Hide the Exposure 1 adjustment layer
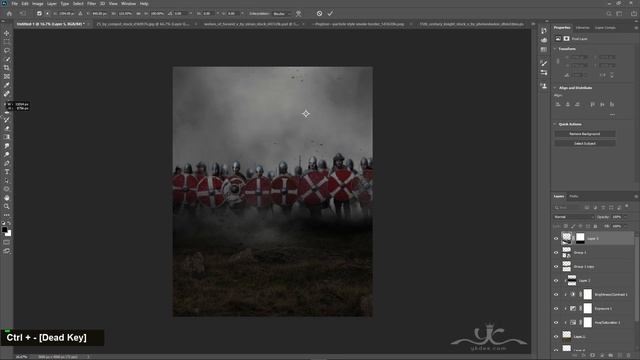The height and width of the screenshot is (360, 640). 556,309
